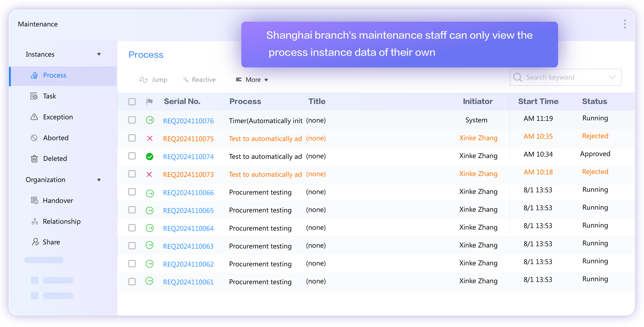Click the Relationship org-chart icon
Viewport: 644px width, 327px height.
35,222
